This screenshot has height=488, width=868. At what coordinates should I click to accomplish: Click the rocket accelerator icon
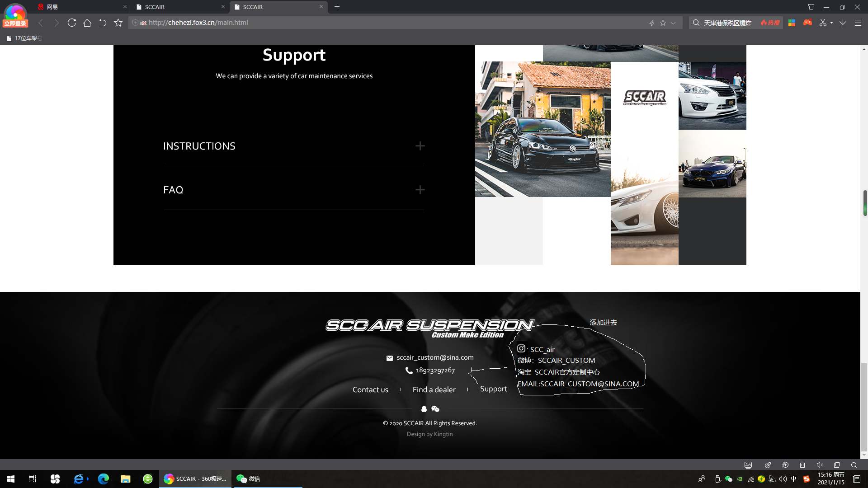768,465
